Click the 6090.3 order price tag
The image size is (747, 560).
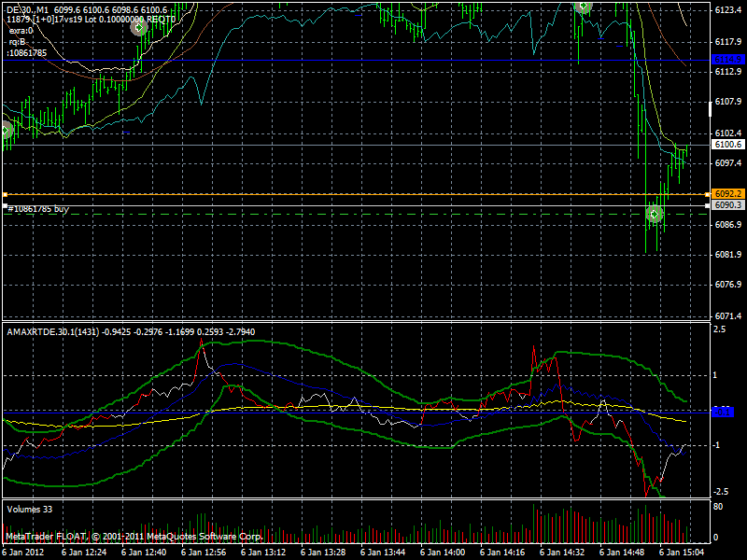coord(727,204)
